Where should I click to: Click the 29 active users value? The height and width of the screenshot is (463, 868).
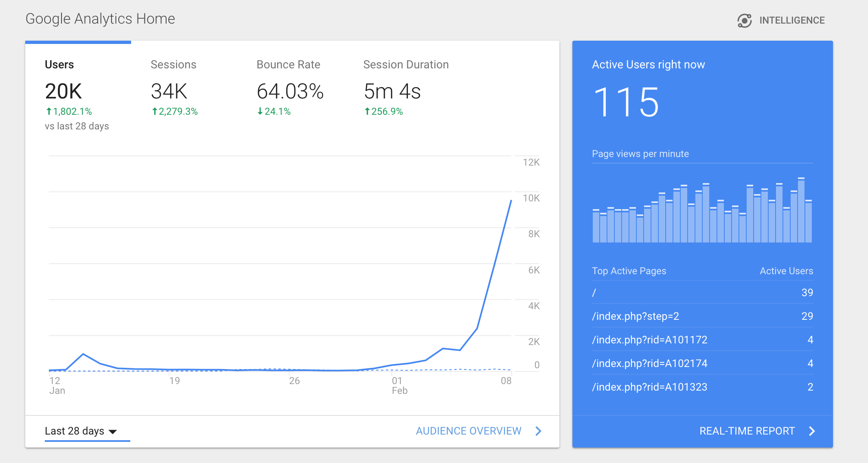(807, 316)
